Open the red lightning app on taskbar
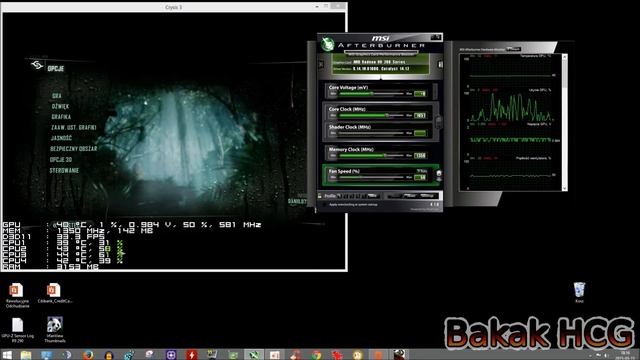Viewport: 640px width, 360px height. click(x=191, y=355)
